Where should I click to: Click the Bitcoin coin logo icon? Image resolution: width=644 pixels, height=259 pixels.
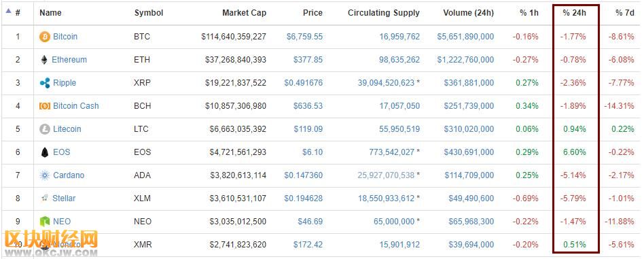(44, 37)
